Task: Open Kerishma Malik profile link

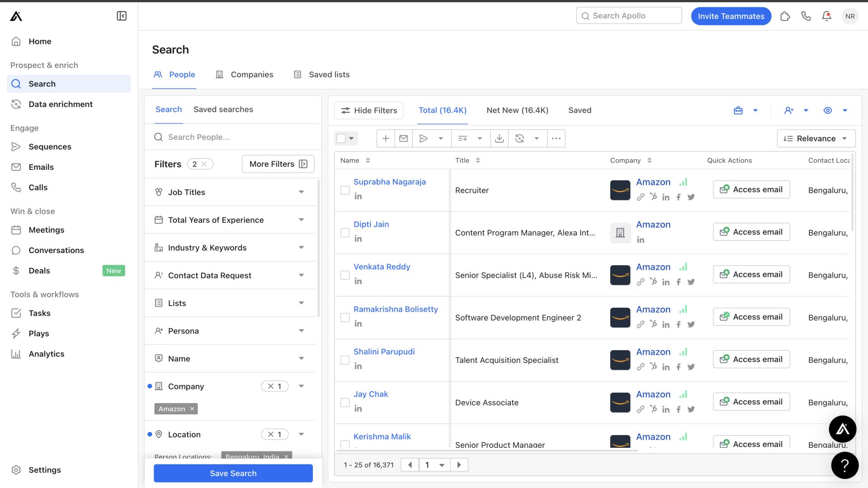Action: point(382,437)
